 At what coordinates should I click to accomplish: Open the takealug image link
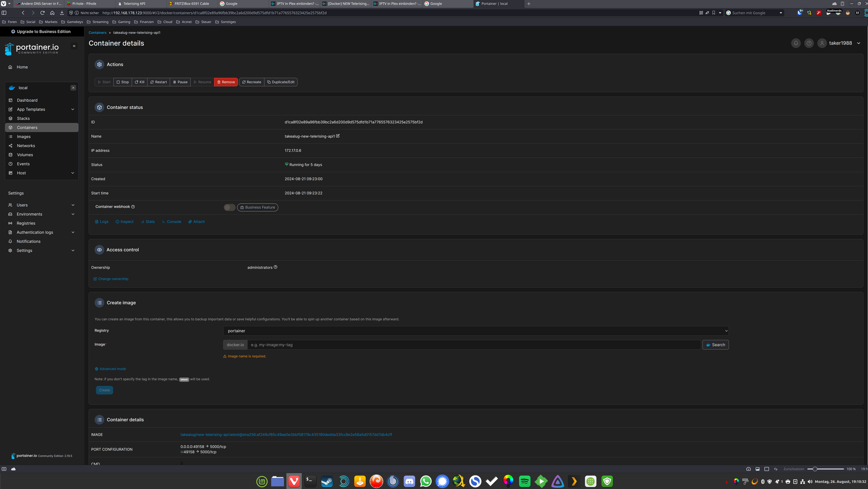(x=286, y=435)
